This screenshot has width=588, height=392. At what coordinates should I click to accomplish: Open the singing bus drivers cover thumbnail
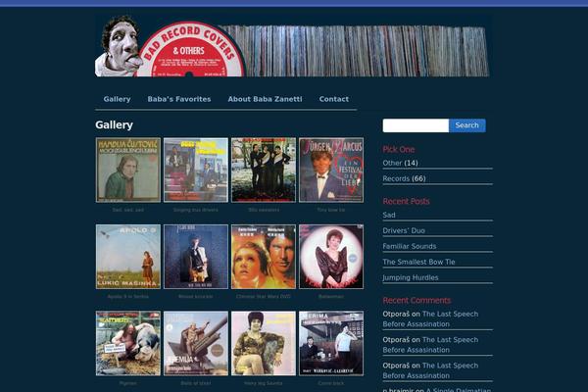(196, 170)
